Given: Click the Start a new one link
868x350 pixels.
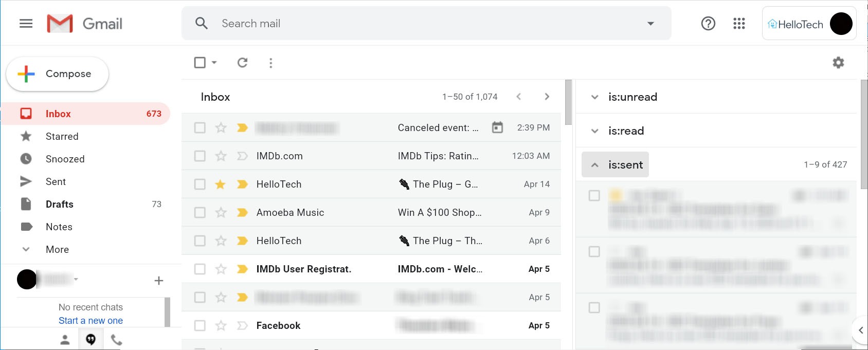Looking at the screenshot, I should coord(91,321).
